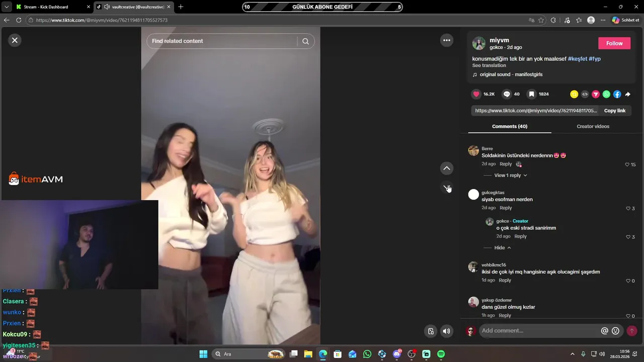Reply to yakup özdemır's comment
The image size is (644, 362).
click(505, 315)
